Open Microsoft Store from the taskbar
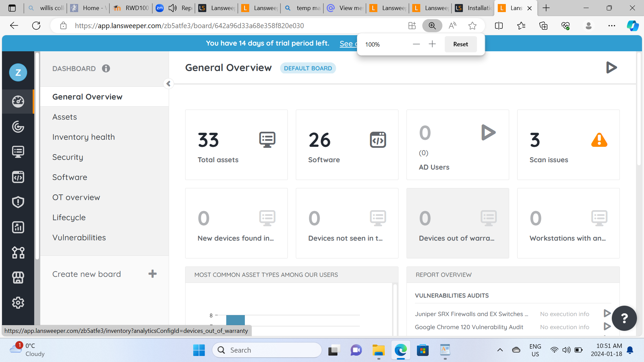The height and width of the screenshot is (362, 644). coord(423,350)
